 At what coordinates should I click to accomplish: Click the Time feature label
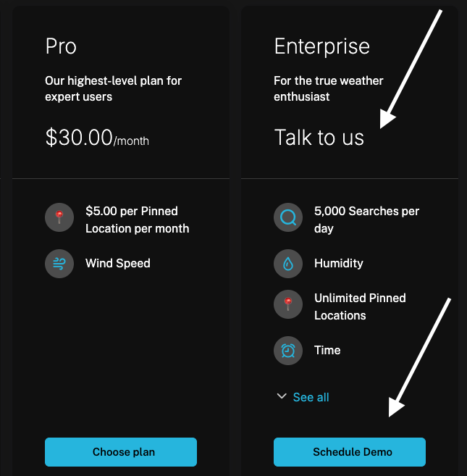point(327,350)
